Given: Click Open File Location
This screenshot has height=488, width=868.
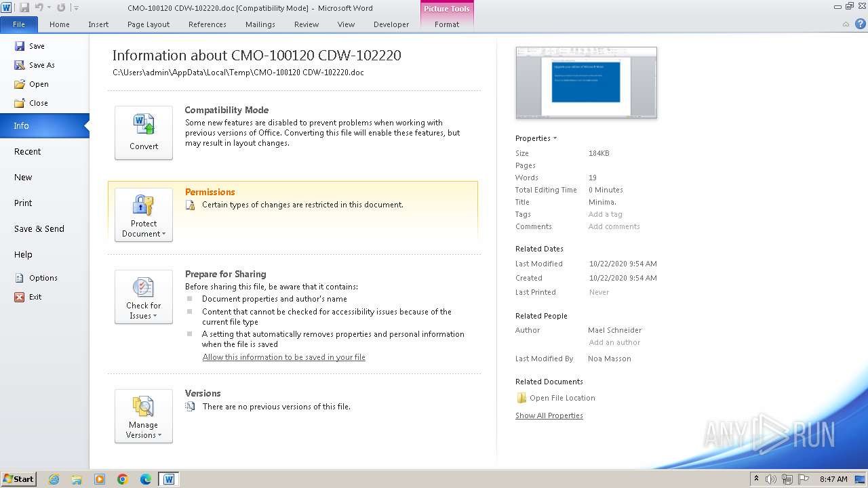Looking at the screenshot, I should (x=556, y=398).
